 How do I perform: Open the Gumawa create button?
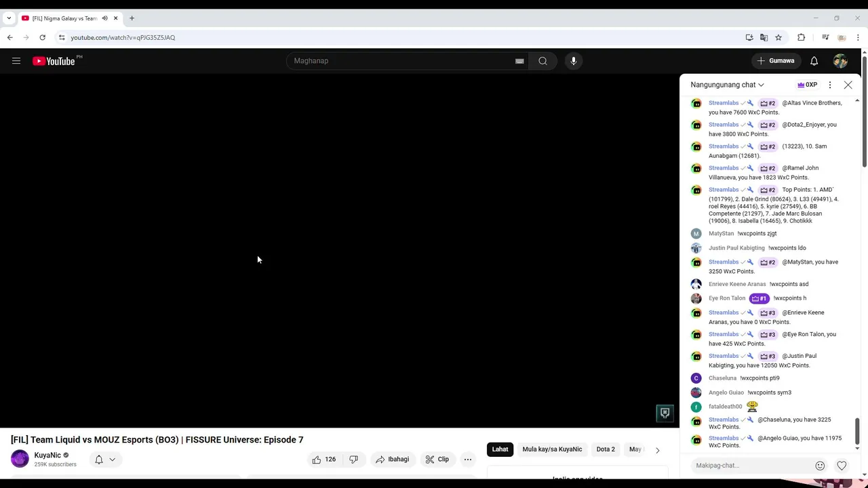[776, 61]
